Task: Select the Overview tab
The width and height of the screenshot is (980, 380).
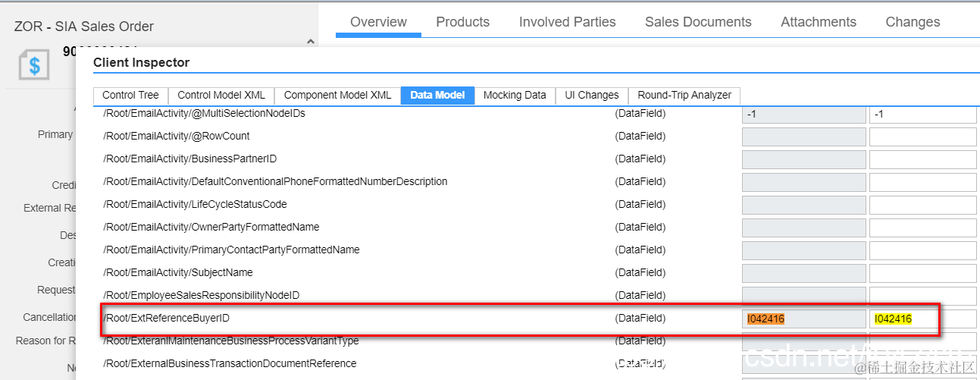Action: [x=378, y=22]
